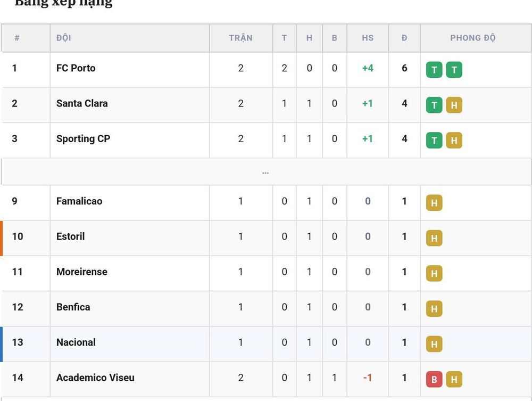The width and height of the screenshot is (532, 401).
Task: Click Sporting CP's green T win badge
Action: coord(434,140)
